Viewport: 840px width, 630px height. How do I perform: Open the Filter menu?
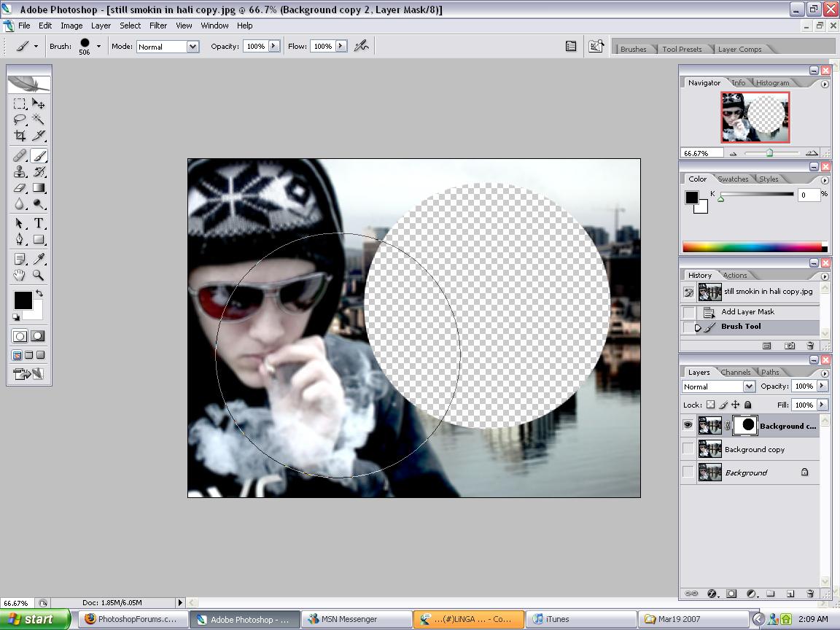[x=158, y=25]
